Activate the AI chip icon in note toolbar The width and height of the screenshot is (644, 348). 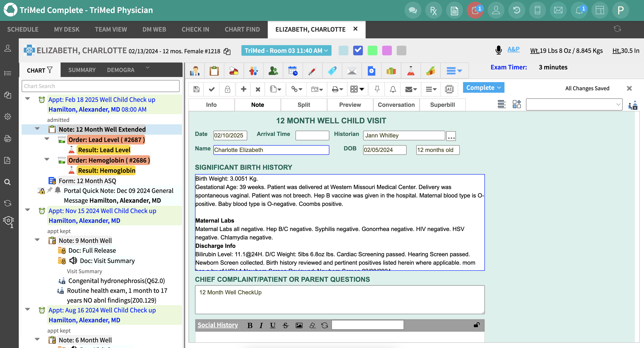449,89
